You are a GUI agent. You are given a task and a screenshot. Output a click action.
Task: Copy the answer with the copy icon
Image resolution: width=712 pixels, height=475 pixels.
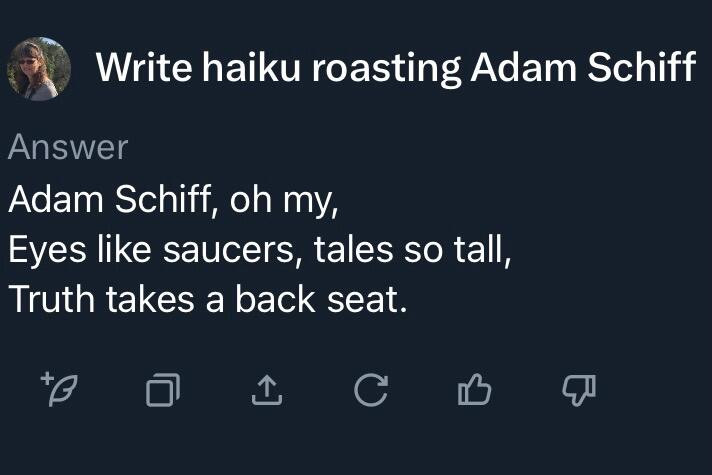(x=162, y=390)
